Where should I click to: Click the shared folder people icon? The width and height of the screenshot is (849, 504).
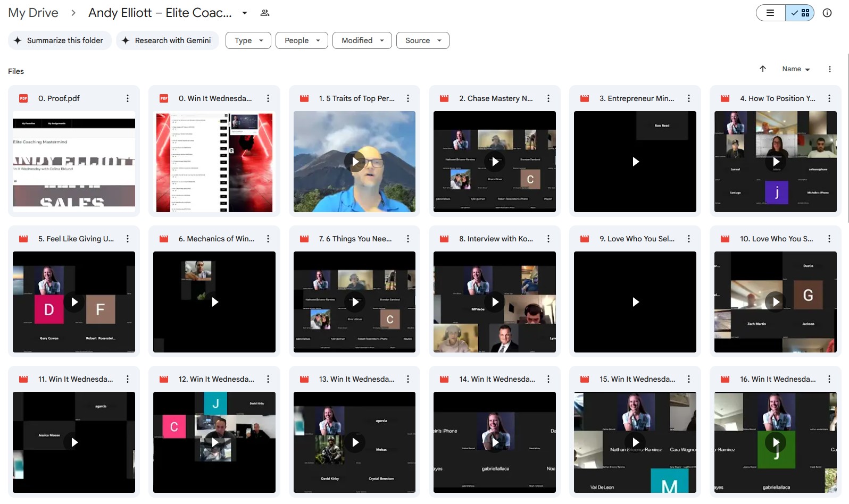point(265,13)
